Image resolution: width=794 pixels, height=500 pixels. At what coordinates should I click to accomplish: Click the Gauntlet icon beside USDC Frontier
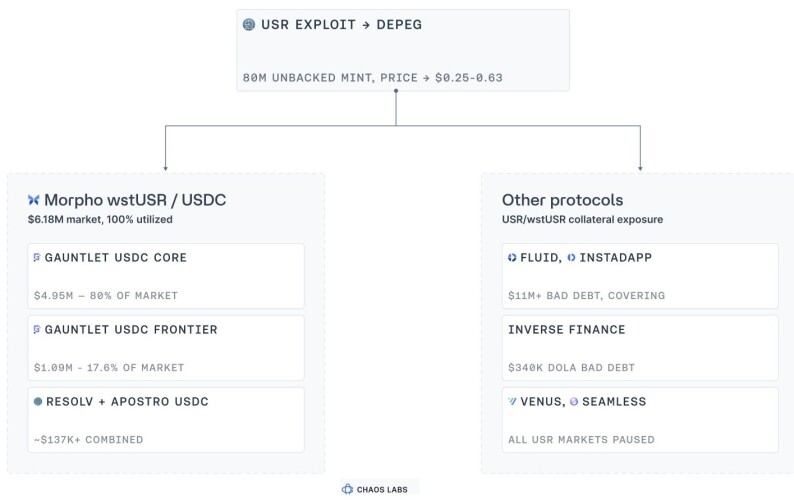pos(36,329)
